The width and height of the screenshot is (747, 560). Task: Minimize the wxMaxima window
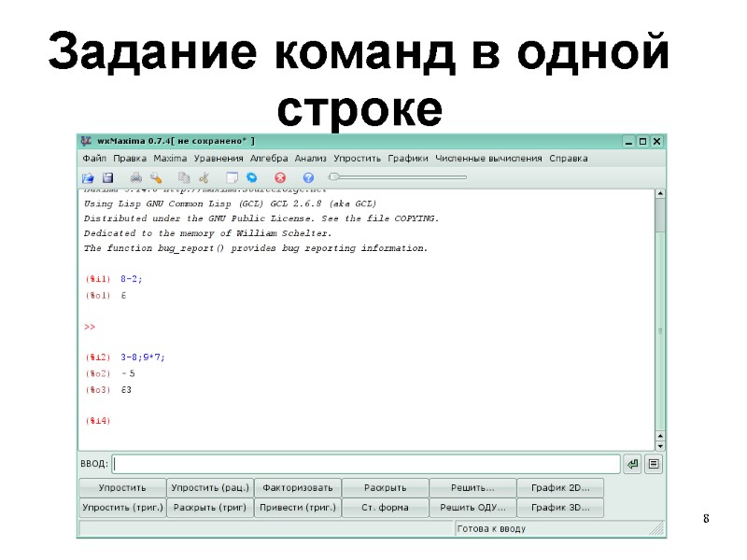628,142
